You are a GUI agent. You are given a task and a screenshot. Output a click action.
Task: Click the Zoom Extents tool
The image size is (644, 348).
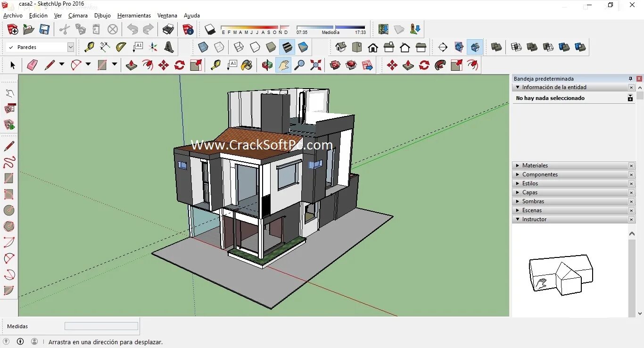[316, 65]
